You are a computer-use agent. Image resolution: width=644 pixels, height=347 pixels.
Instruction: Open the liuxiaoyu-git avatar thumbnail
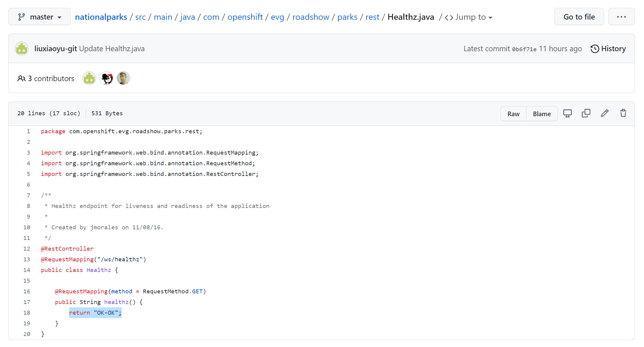point(22,48)
